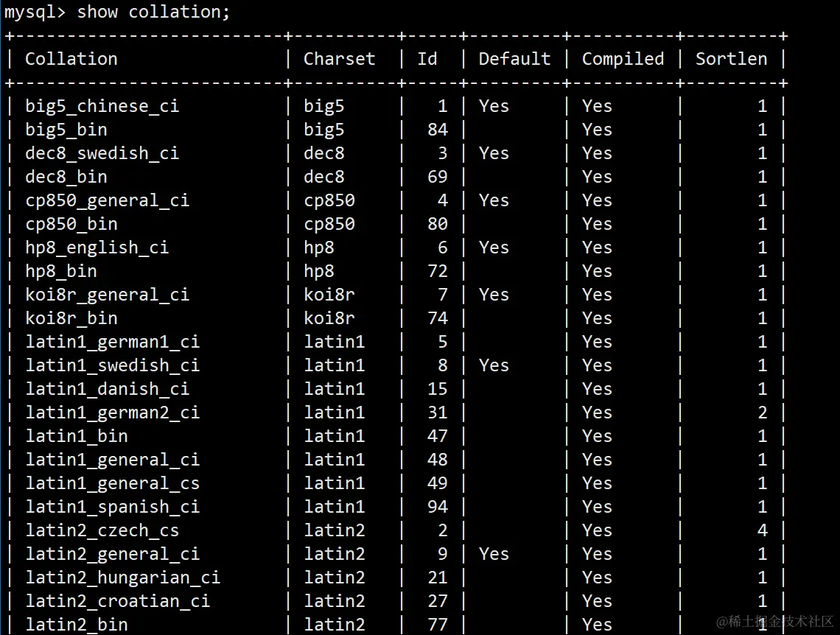Viewport: 840px width, 635px height.
Task: Click the big5_chinese_ci collation name
Action: coord(102,106)
